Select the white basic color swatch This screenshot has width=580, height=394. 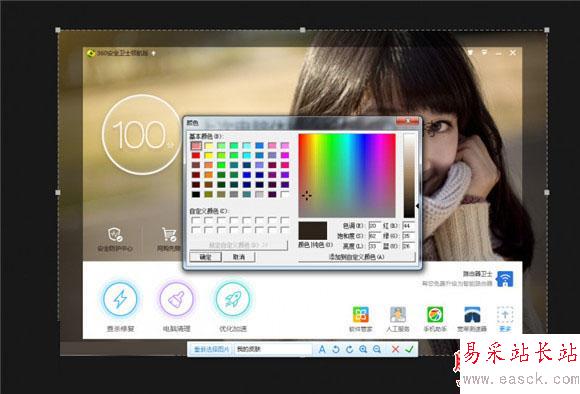(x=284, y=194)
